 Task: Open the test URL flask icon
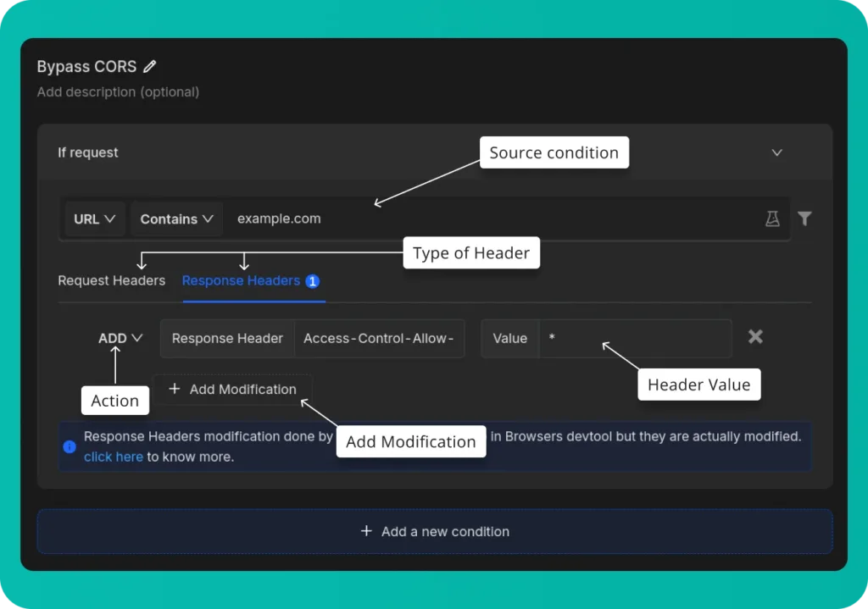pos(772,219)
